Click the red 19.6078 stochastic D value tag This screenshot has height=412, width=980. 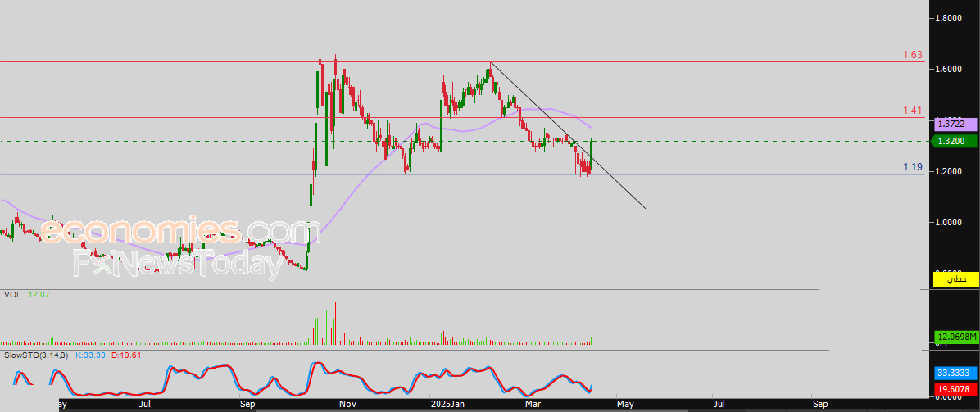(x=955, y=389)
